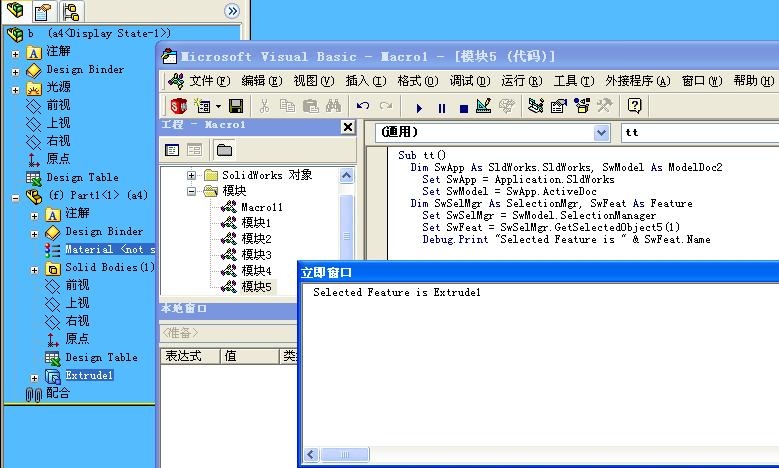Image resolution: width=779 pixels, height=468 pixels.
Task: Open the 视图(V) menu
Action: click(313, 80)
